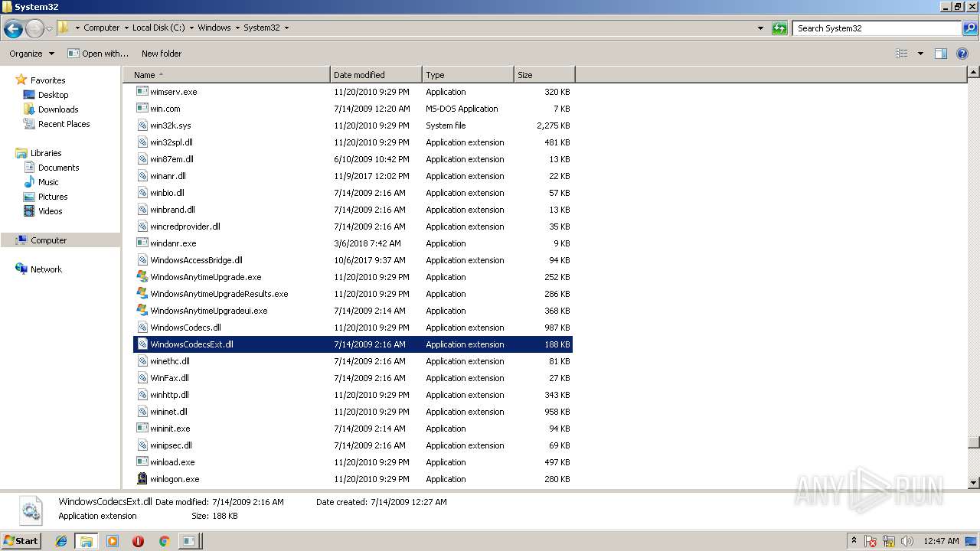Click the Forward navigation arrow
This screenshot has height=551, width=980.
pos(34,29)
